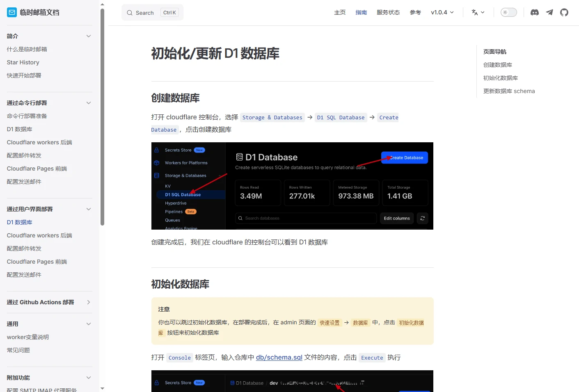Collapse the 通过用户界面部署 section
579x392 pixels.
89,209
